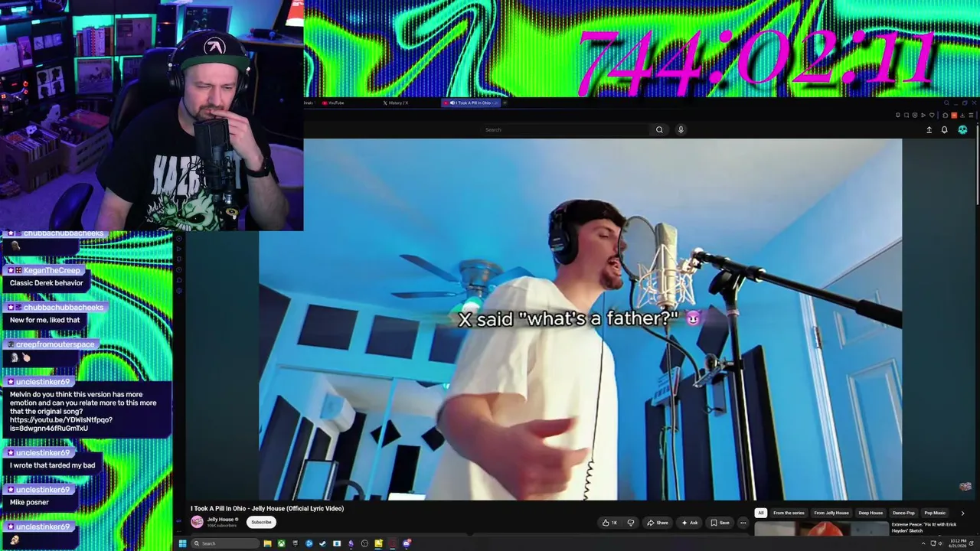Image resolution: width=980 pixels, height=551 pixels.
Task: Click the 'New for me, liked that' message
Action: click(44, 320)
